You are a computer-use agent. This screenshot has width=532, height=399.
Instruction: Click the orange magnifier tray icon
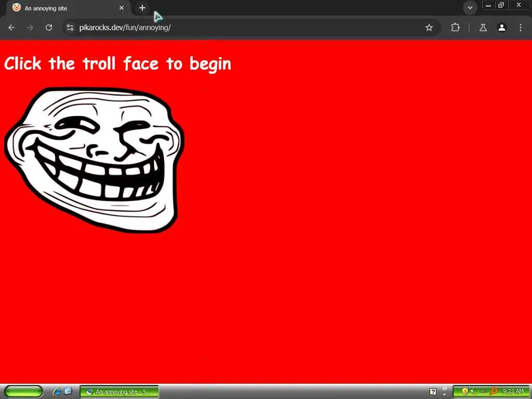coord(494,392)
